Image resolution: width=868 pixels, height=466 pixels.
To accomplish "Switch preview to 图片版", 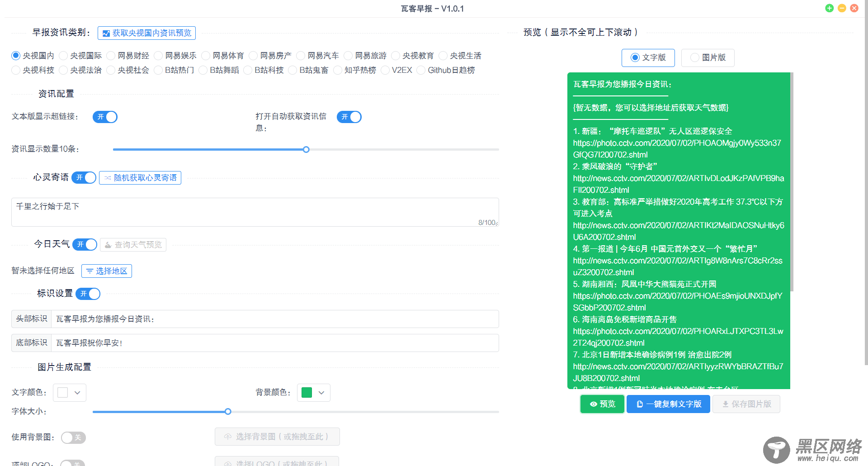I will coord(708,58).
